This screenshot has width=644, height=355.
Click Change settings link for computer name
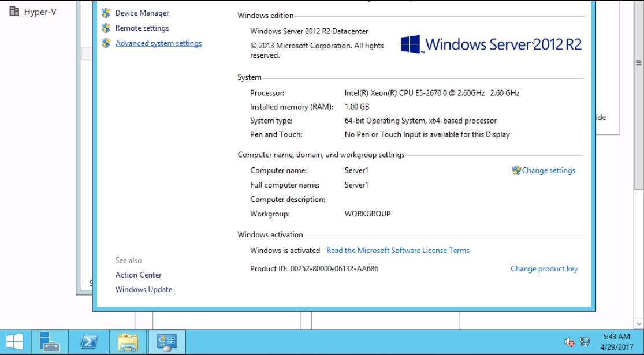pos(549,171)
